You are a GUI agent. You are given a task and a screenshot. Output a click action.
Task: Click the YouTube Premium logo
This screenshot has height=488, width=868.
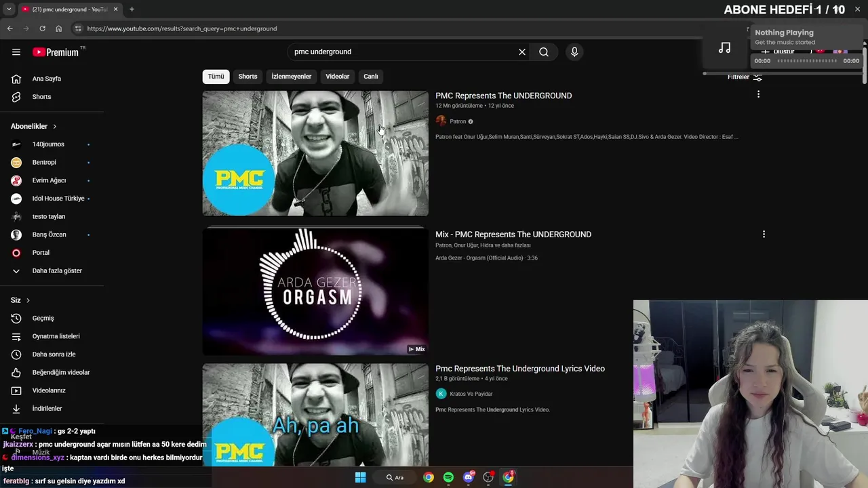(x=56, y=52)
